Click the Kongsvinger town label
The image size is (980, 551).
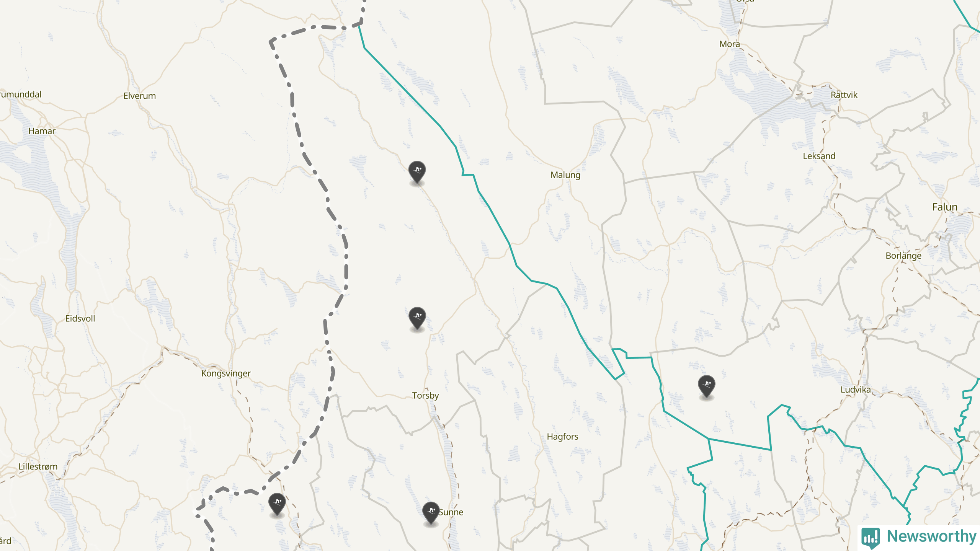coord(226,373)
